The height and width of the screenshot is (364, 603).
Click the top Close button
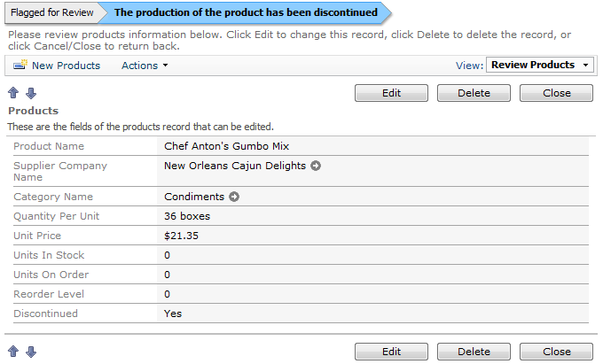pos(557,93)
